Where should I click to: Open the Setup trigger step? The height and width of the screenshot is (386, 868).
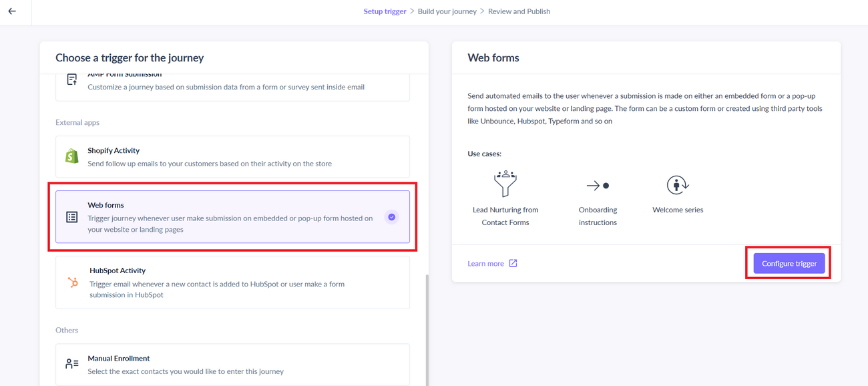(x=385, y=11)
